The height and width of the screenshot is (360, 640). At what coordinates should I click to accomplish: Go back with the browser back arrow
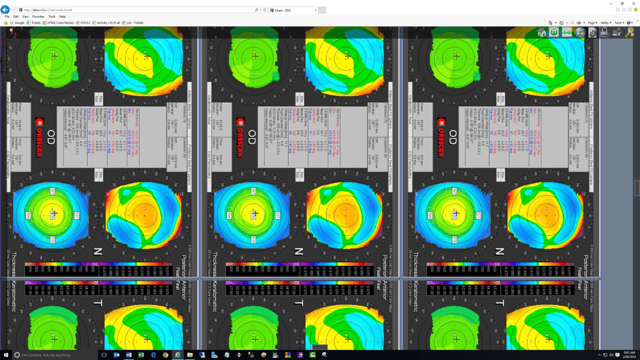(x=5, y=9)
